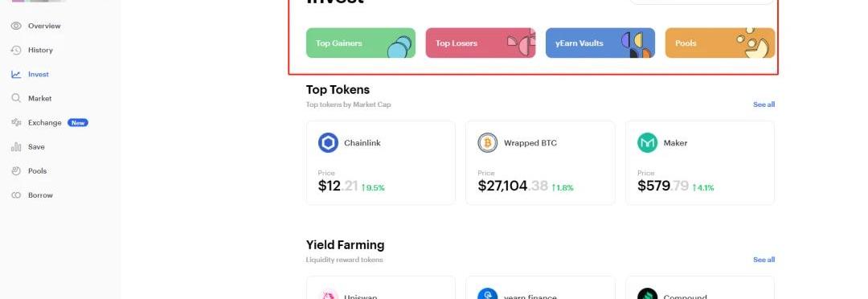Open the Save bars icon
868x299 pixels.
(16, 147)
